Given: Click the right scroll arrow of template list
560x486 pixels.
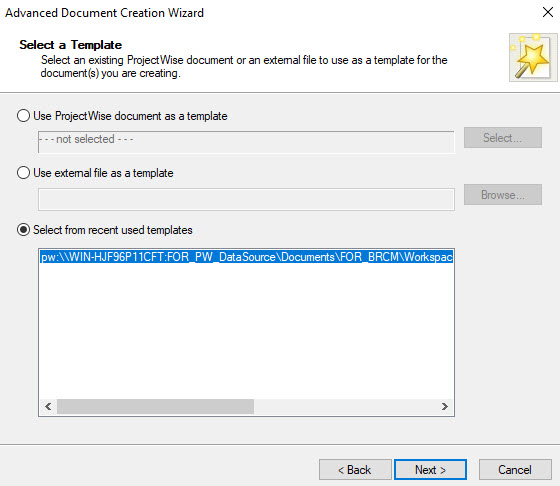Looking at the screenshot, I should tap(444, 406).
